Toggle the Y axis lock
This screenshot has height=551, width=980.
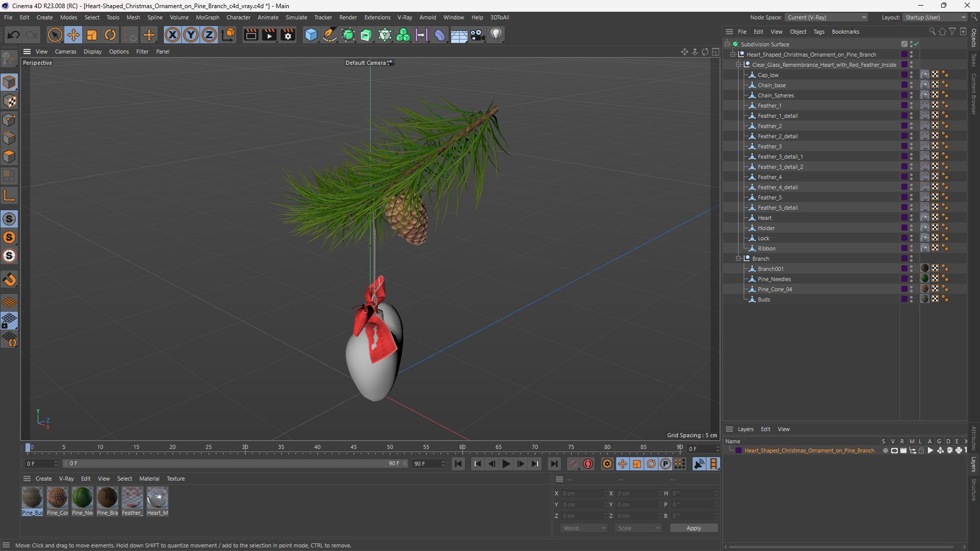click(191, 35)
